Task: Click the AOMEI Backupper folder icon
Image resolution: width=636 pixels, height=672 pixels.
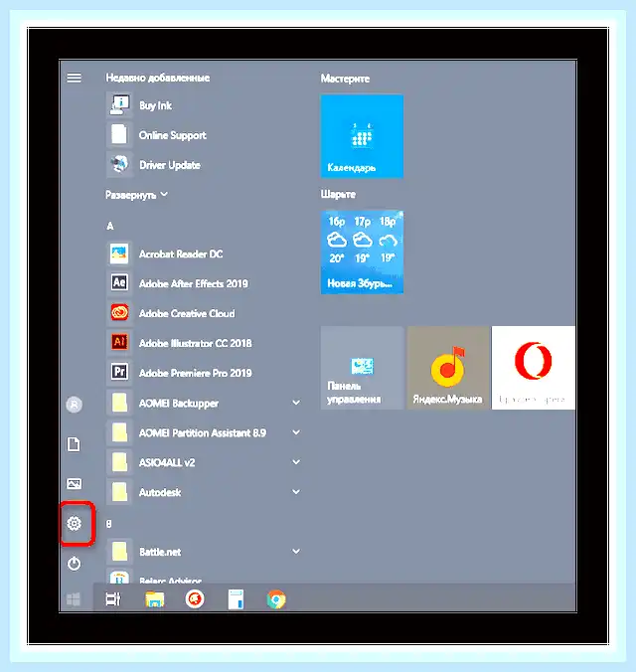Action: click(x=119, y=403)
